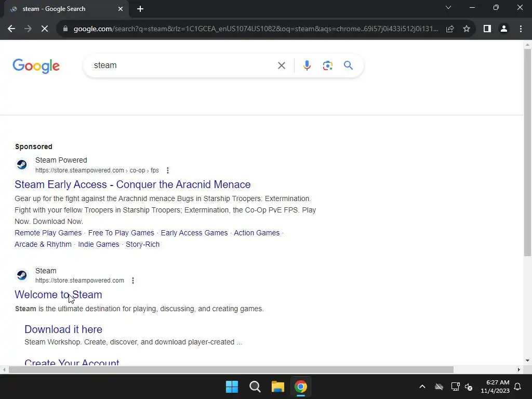Go to Google home via logo
This screenshot has width=532, height=399.
[36, 66]
